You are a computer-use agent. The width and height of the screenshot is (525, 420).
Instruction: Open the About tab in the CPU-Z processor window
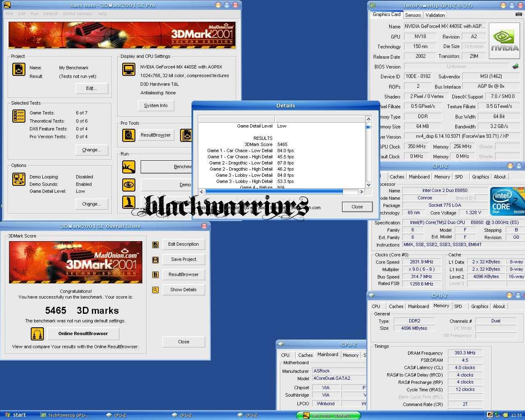coord(500,177)
